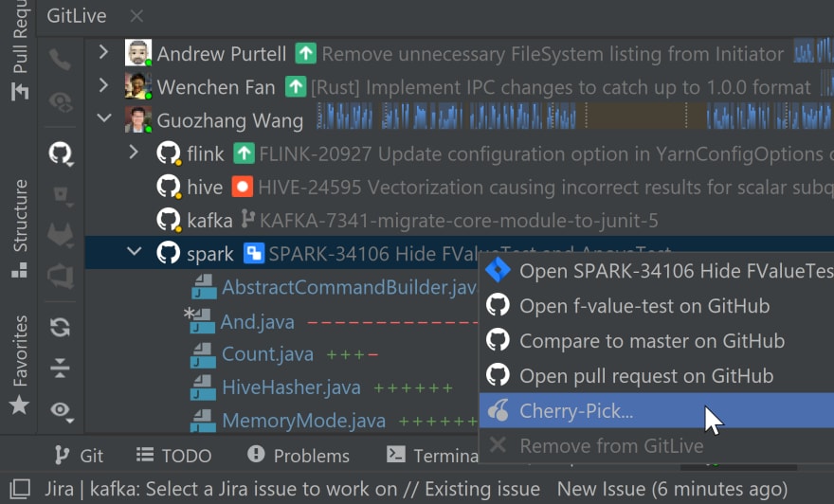Click the GitHub icon beside spark

(169, 253)
